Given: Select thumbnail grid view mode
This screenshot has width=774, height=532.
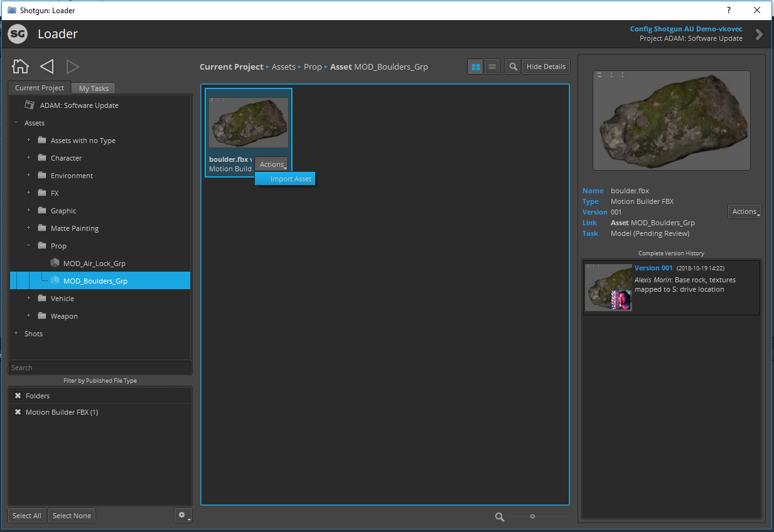Looking at the screenshot, I should 475,66.
